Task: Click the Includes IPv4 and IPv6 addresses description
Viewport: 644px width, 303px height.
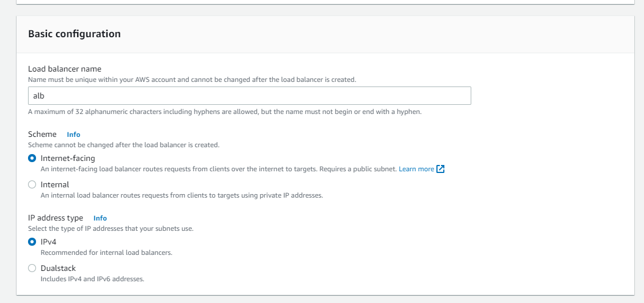Action: tap(93, 279)
